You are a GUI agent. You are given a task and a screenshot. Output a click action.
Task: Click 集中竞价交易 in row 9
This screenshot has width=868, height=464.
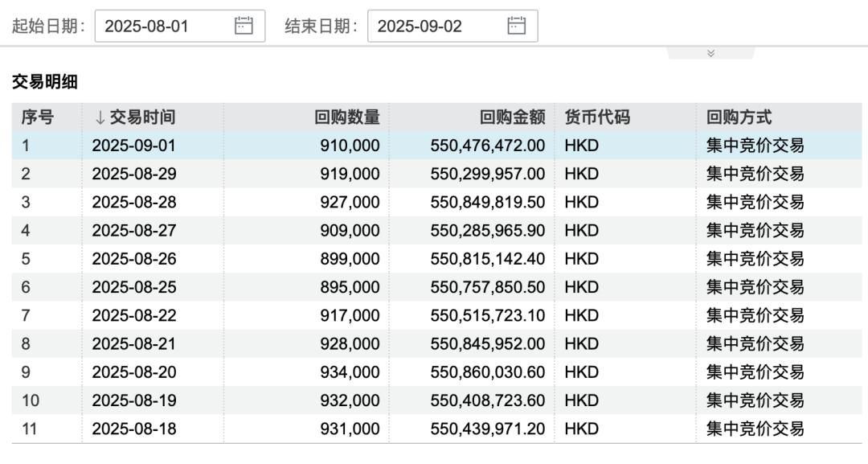point(755,372)
